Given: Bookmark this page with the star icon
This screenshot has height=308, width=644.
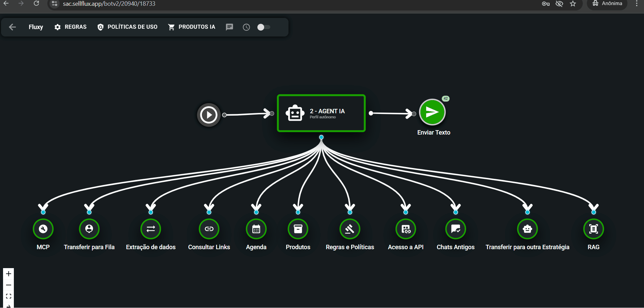Looking at the screenshot, I should 573,4.
